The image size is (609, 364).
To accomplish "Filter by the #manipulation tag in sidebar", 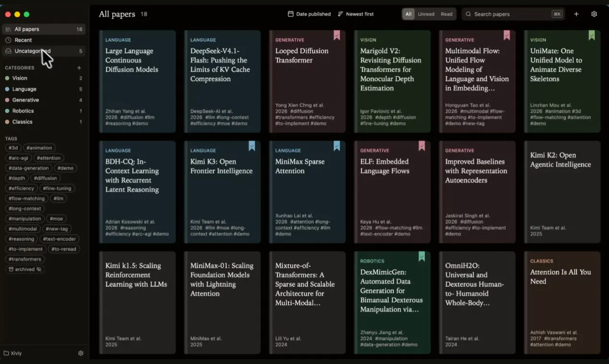I will (25, 219).
